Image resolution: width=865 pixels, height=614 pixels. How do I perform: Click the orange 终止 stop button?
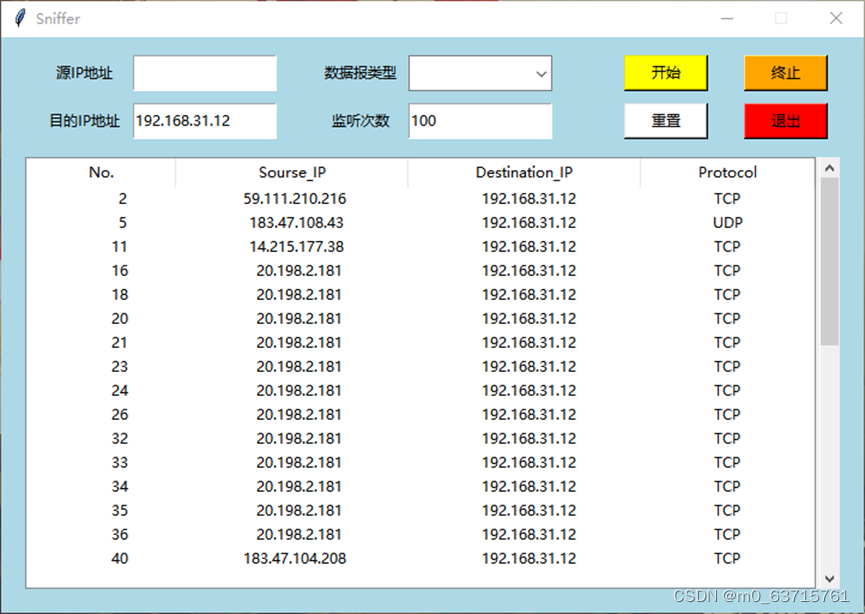coord(786,73)
